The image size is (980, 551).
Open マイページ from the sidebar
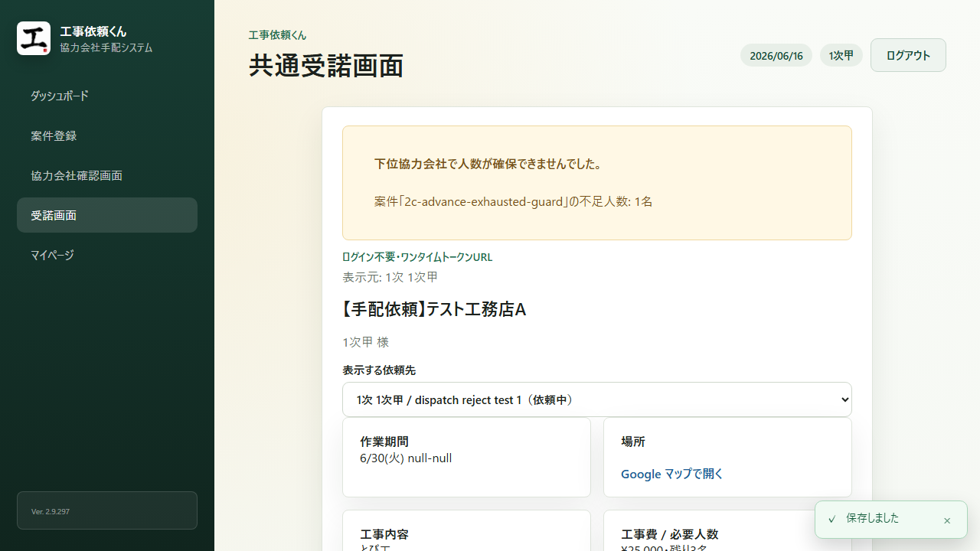(x=107, y=255)
